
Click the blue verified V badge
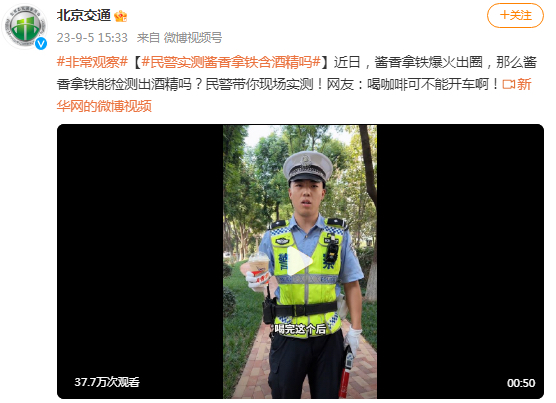pyautogui.click(x=41, y=44)
